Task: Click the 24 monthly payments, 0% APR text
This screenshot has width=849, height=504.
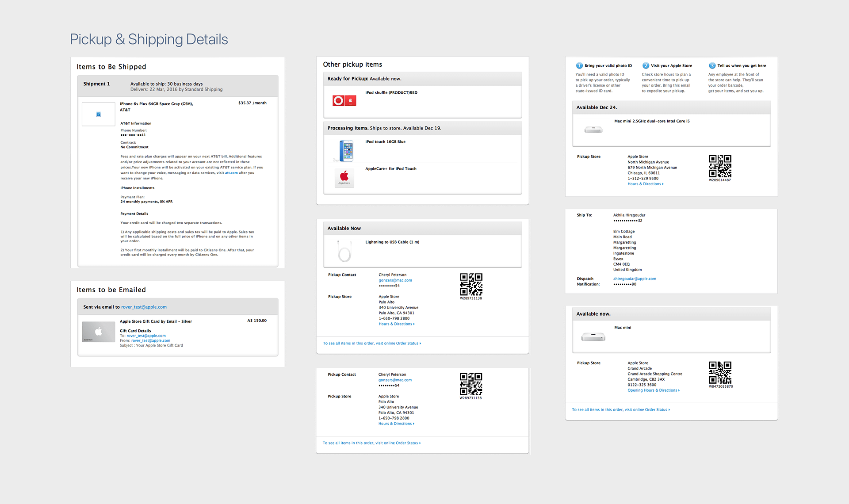Action: [x=146, y=202]
